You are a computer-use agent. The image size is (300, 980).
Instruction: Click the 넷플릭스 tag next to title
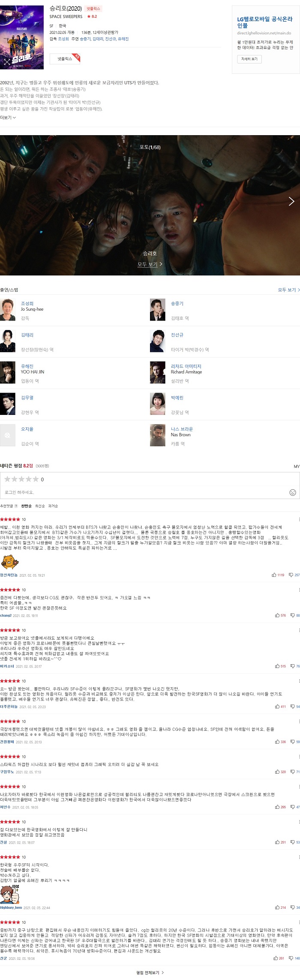(x=93, y=9)
